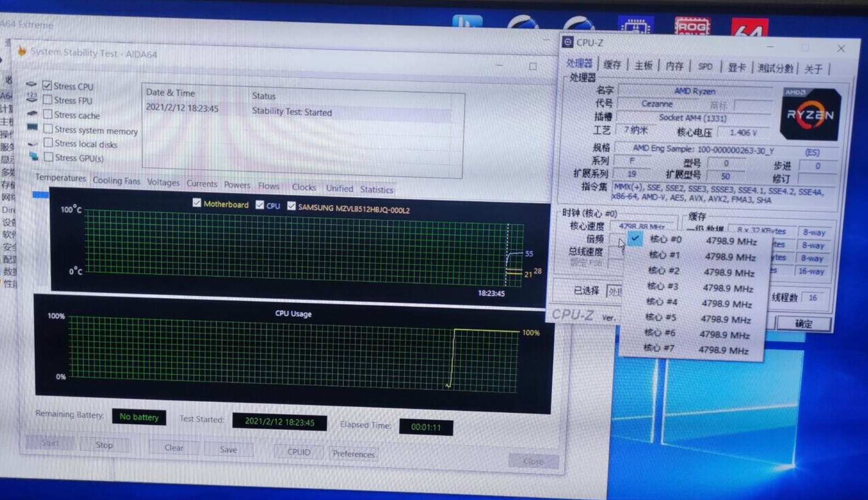This screenshot has width=868, height=500.
Task: Open Preferences in stability test
Action: [354, 454]
